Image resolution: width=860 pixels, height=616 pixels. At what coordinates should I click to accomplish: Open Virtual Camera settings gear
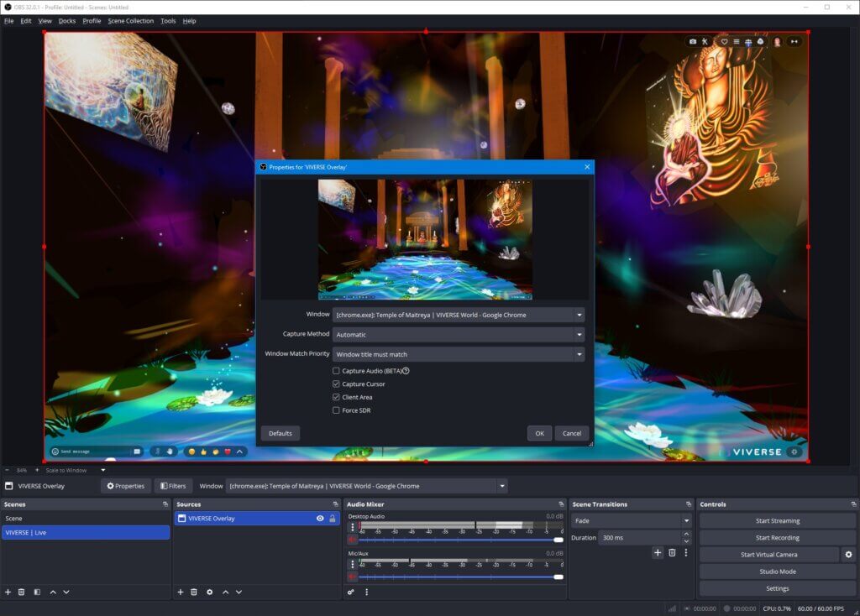point(848,555)
